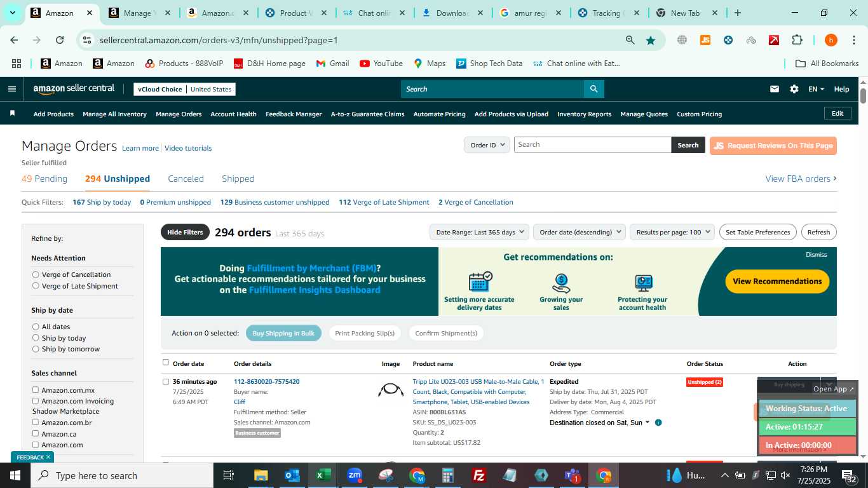Image resolution: width=868 pixels, height=488 pixels.
Task: Reload the page with browser refresh icon
Action: coord(60,40)
